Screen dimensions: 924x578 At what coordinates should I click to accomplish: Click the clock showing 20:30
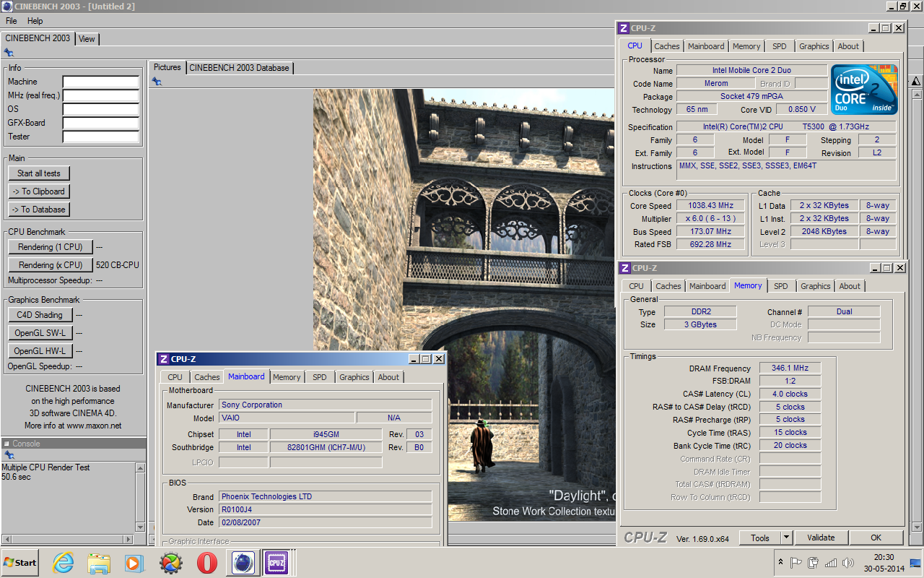[884, 557]
